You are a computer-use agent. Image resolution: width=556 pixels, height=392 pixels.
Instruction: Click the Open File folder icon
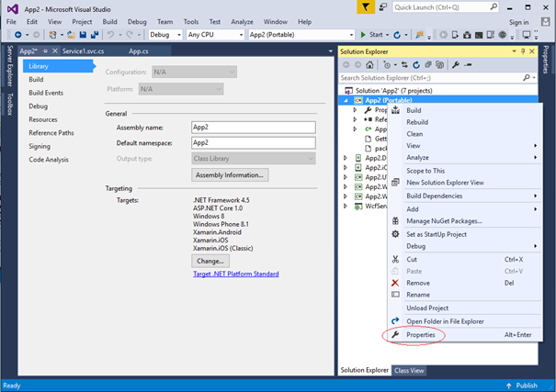[72, 35]
